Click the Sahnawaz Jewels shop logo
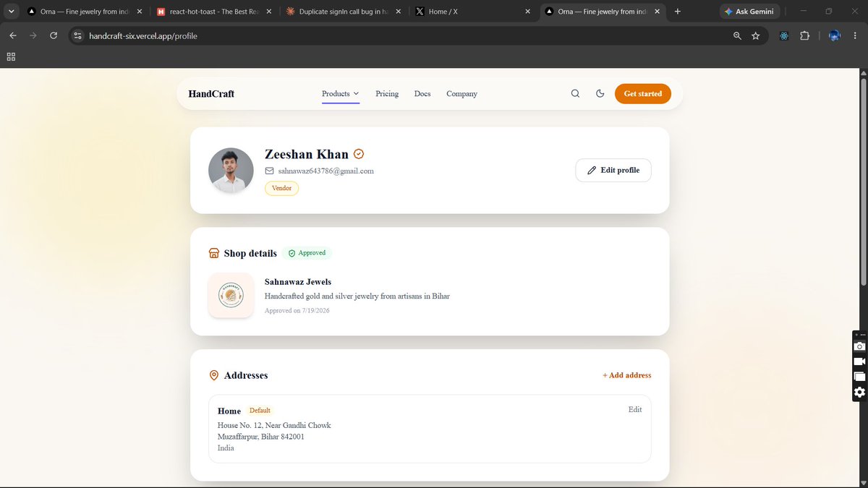This screenshot has height=488, width=868. pyautogui.click(x=231, y=295)
